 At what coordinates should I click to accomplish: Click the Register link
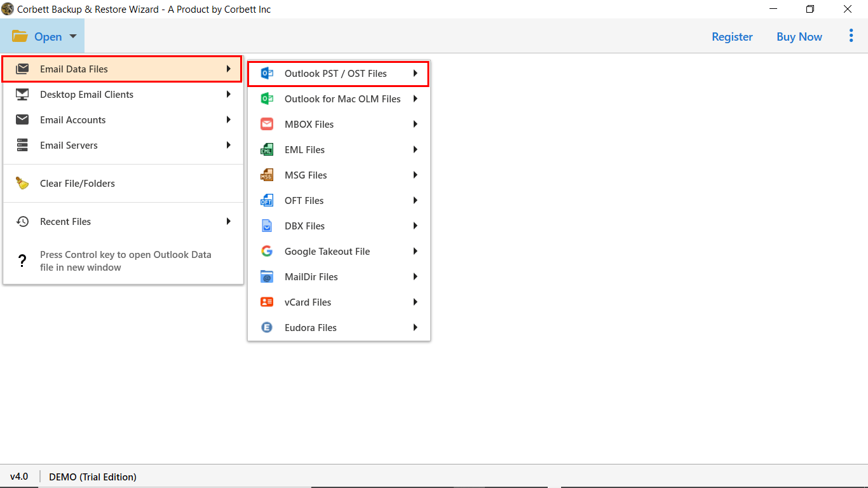pos(732,37)
